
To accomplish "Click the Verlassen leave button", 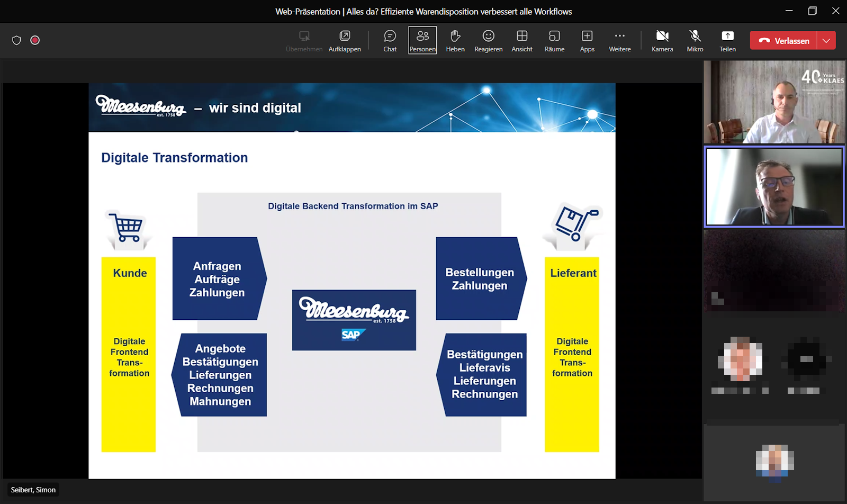I will (x=783, y=40).
